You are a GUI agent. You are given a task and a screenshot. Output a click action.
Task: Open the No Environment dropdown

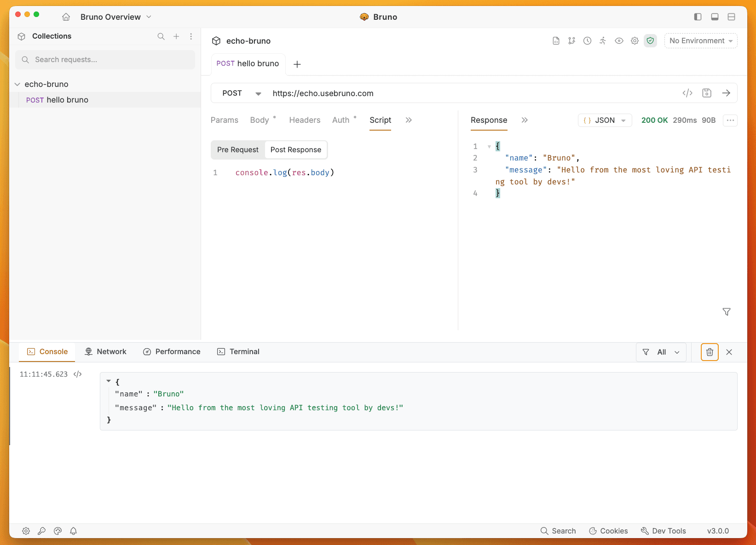pyautogui.click(x=700, y=41)
